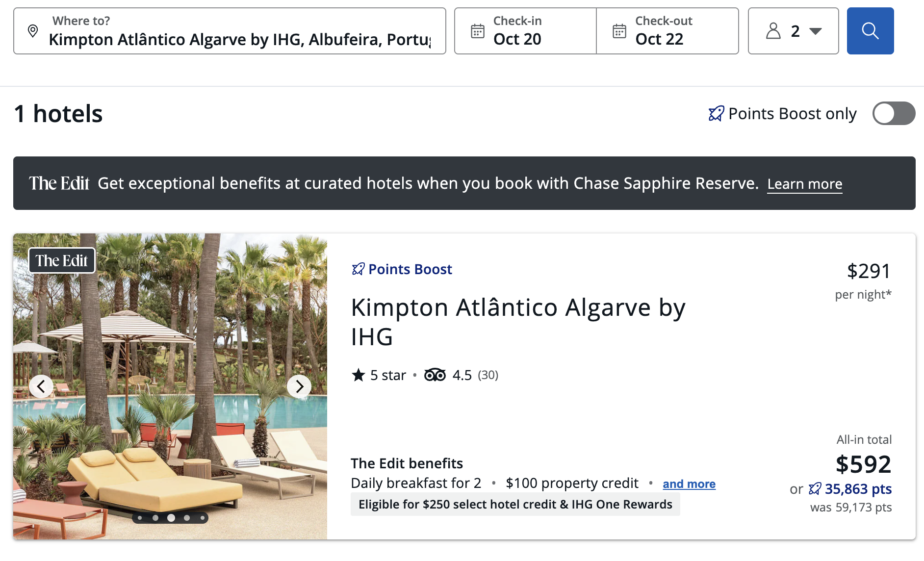
Task: Click the 'and more' benefits link
Action: [689, 484]
